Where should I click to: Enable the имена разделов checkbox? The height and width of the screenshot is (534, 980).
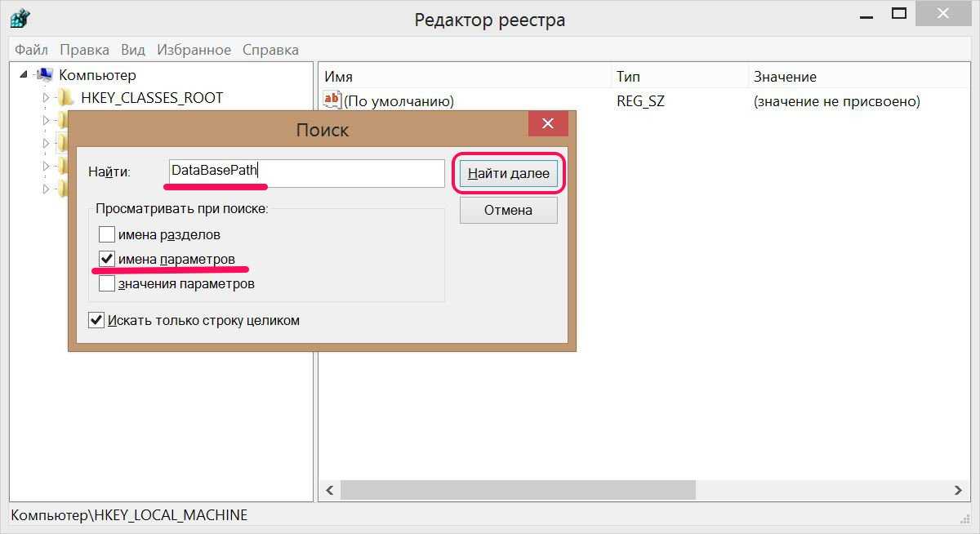(107, 235)
